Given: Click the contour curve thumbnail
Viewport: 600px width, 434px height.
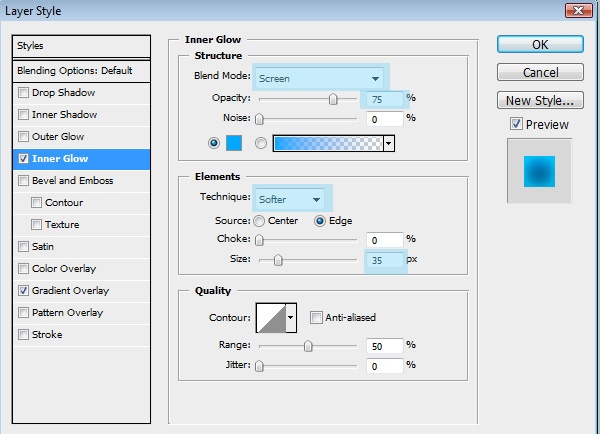Looking at the screenshot, I should [271, 318].
